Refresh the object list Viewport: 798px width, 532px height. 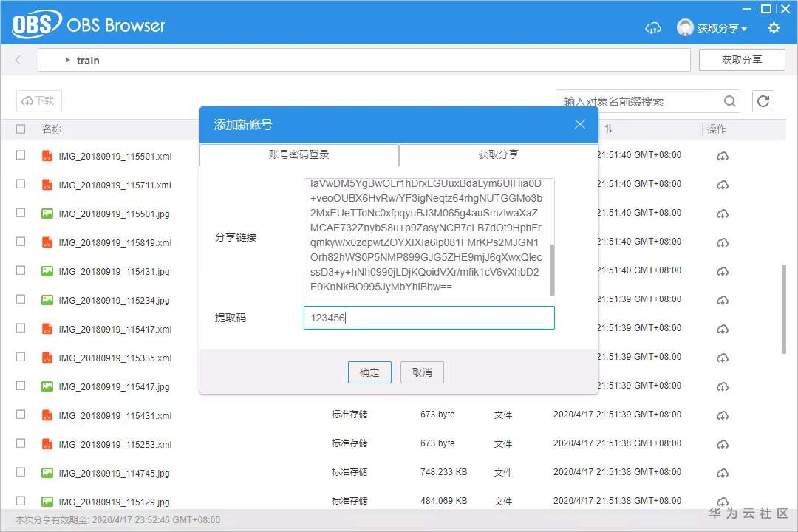click(x=763, y=100)
